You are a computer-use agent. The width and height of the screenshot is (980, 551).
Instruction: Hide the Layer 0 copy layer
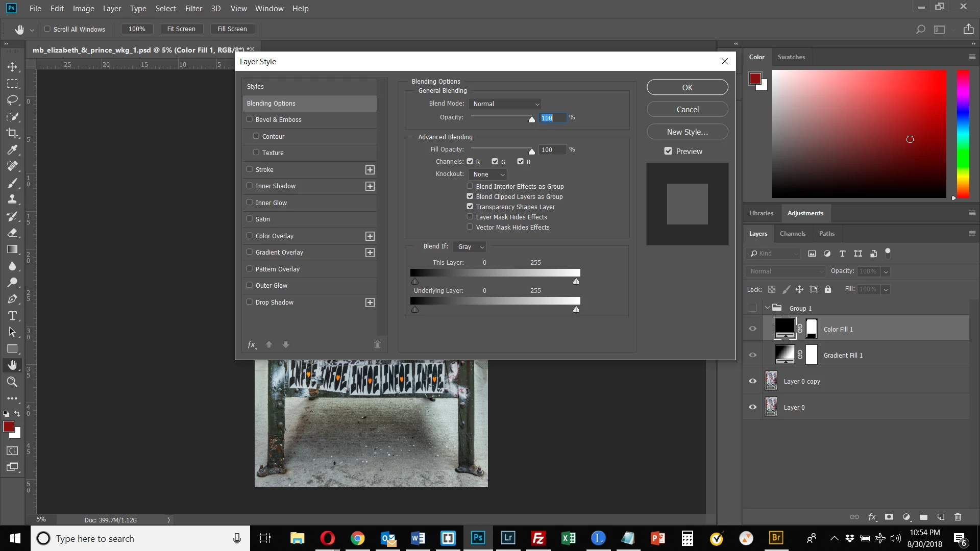(752, 381)
